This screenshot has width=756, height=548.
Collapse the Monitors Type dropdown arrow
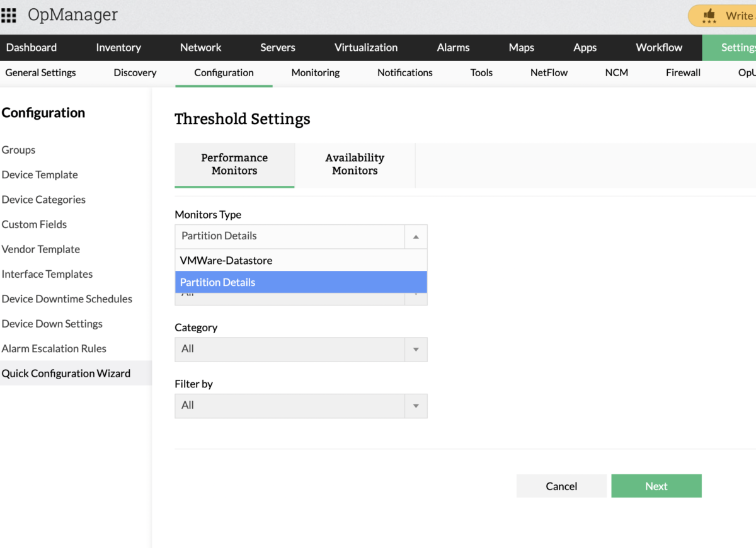point(416,236)
